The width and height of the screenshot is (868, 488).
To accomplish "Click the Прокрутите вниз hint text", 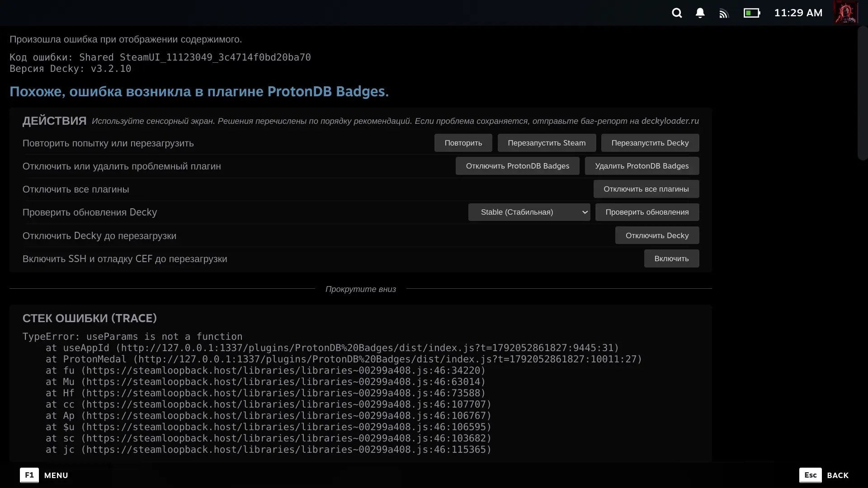I will click(x=360, y=289).
